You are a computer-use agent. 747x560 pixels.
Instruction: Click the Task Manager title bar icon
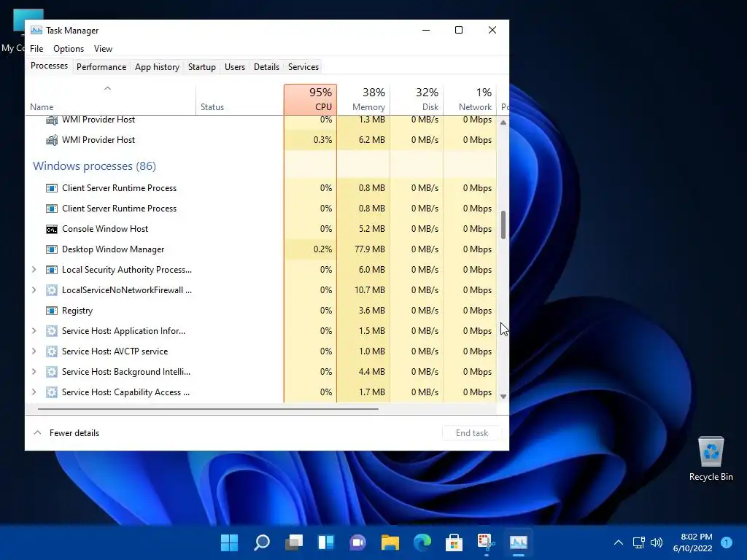click(36, 30)
